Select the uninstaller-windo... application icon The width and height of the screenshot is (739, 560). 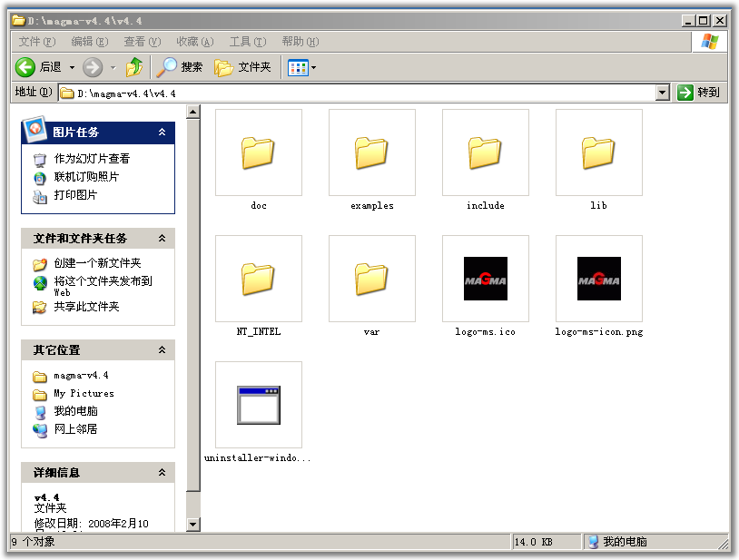[x=258, y=405]
